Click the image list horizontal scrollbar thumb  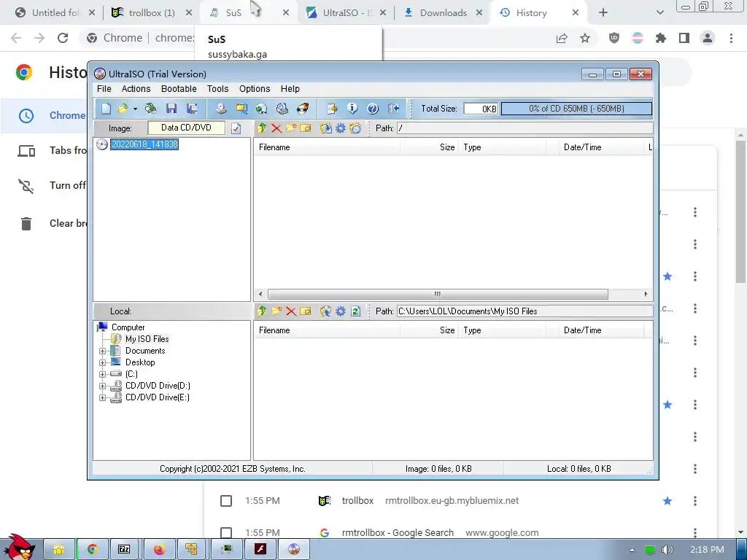point(438,294)
